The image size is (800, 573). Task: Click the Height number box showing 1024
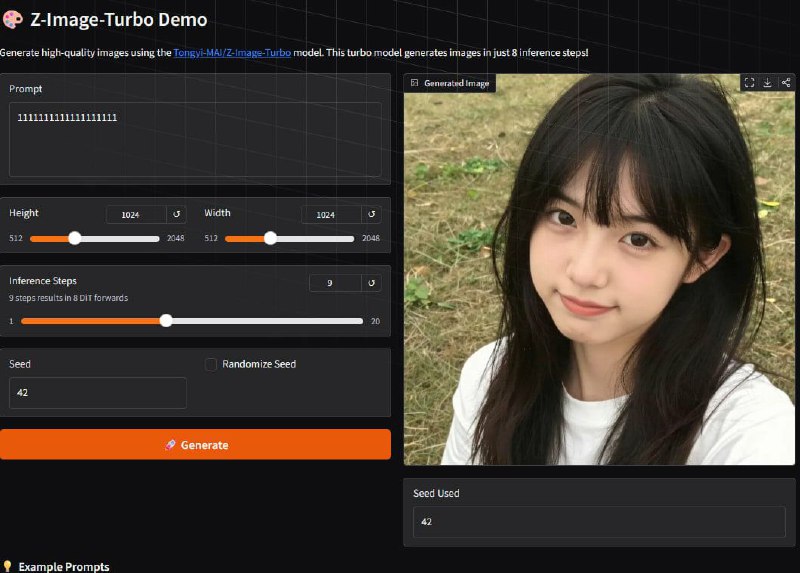click(x=136, y=214)
